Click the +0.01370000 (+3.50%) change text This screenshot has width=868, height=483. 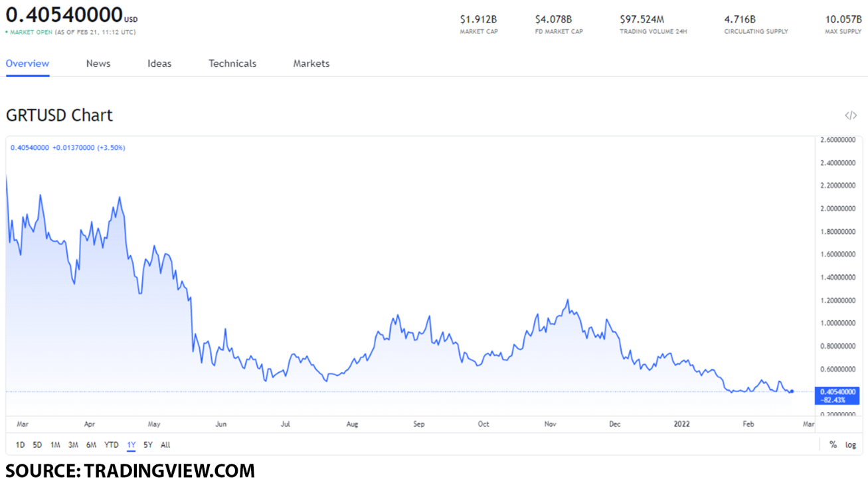coord(89,147)
